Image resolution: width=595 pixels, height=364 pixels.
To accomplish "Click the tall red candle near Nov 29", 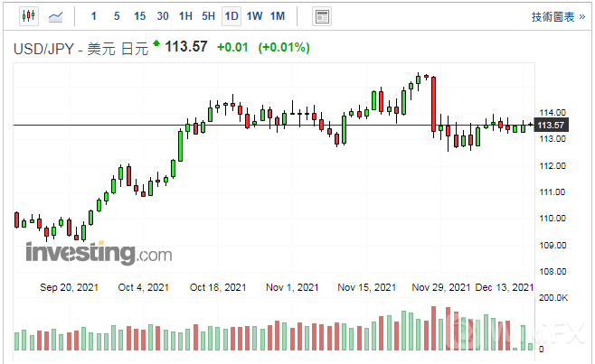I will (x=435, y=105).
